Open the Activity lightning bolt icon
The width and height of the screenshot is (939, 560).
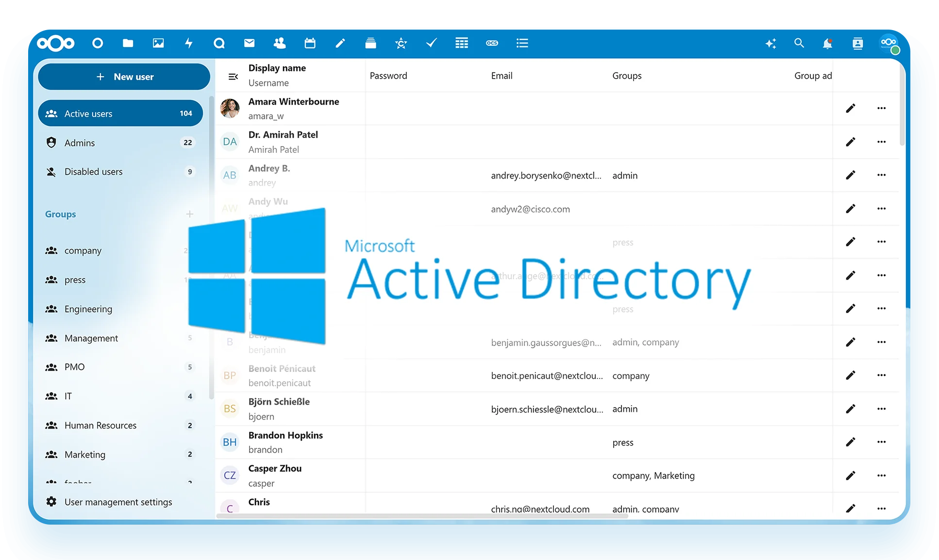point(189,43)
